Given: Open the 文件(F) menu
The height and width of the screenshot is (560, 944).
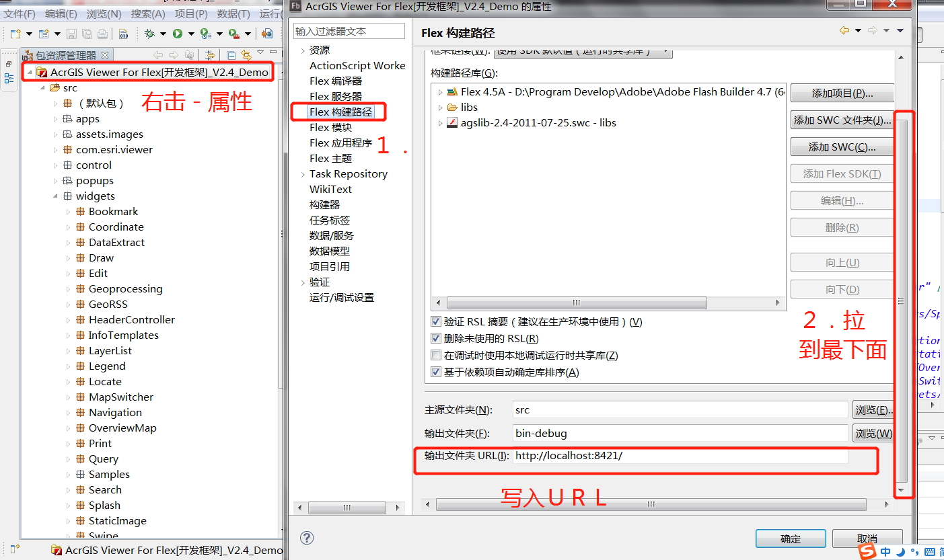Looking at the screenshot, I should pyautogui.click(x=20, y=13).
